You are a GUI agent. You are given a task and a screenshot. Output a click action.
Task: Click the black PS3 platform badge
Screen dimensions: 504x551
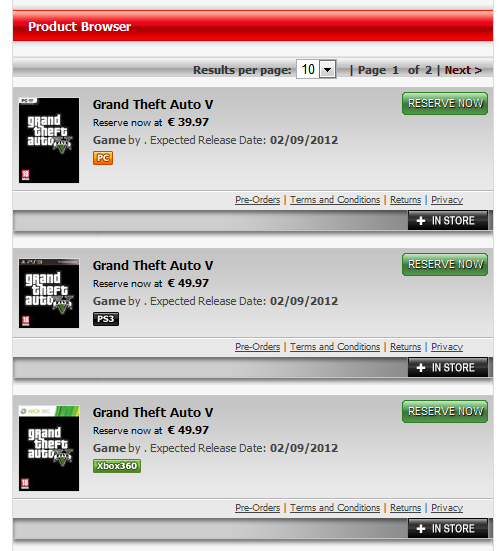106,319
